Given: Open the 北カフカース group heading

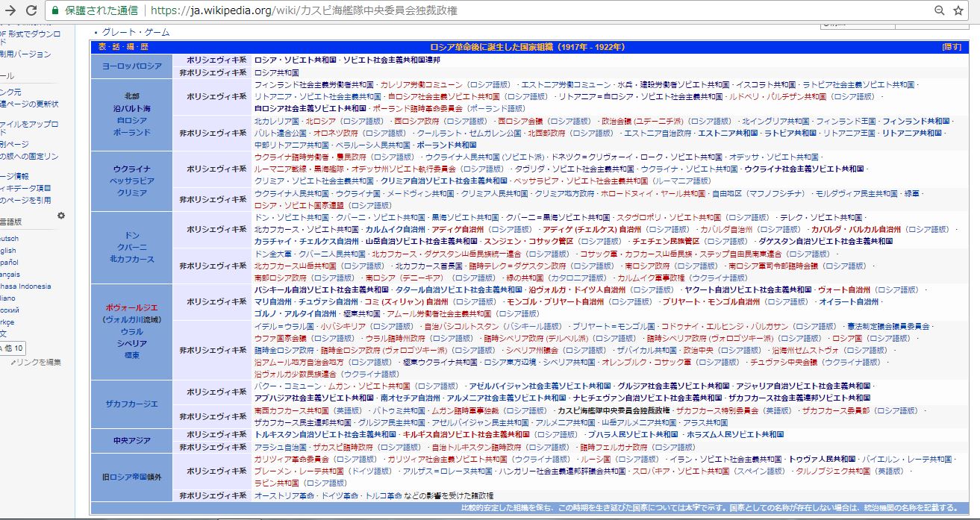Looking at the screenshot, I should (x=131, y=259).
